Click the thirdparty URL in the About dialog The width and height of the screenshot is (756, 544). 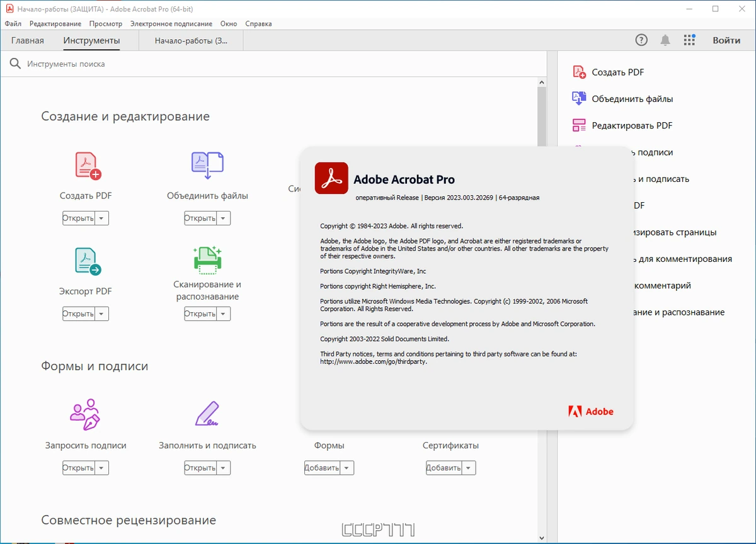pos(374,362)
